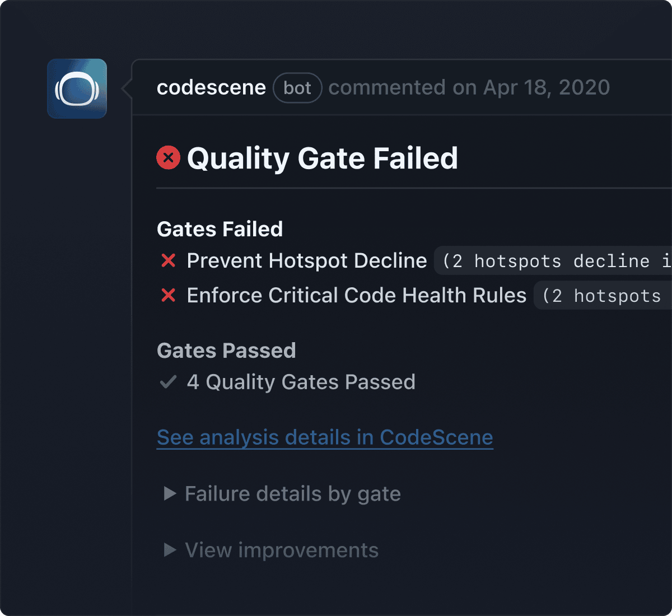The width and height of the screenshot is (672, 616).
Task: Click the Quality Gate Failed heading
Action: 323,158
